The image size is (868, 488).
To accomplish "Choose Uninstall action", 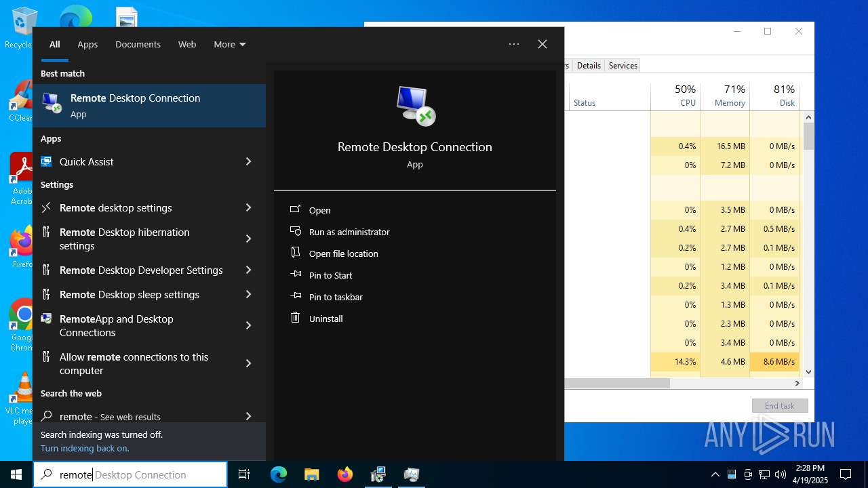I will 326,319.
